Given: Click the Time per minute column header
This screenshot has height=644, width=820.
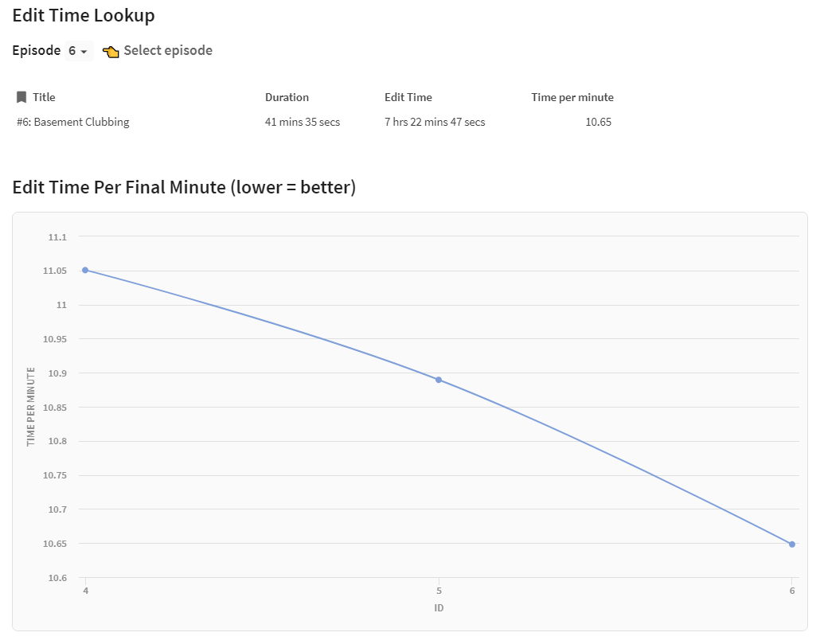Looking at the screenshot, I should 572,97.
